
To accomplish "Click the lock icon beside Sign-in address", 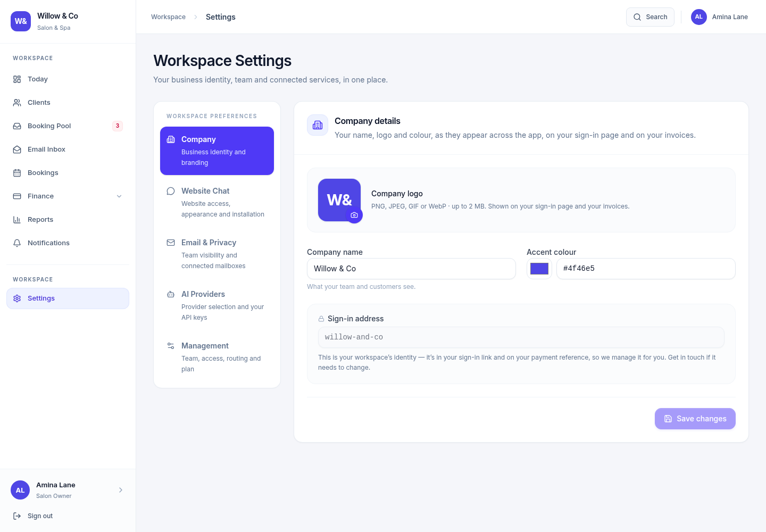I will tap(321, 319).
